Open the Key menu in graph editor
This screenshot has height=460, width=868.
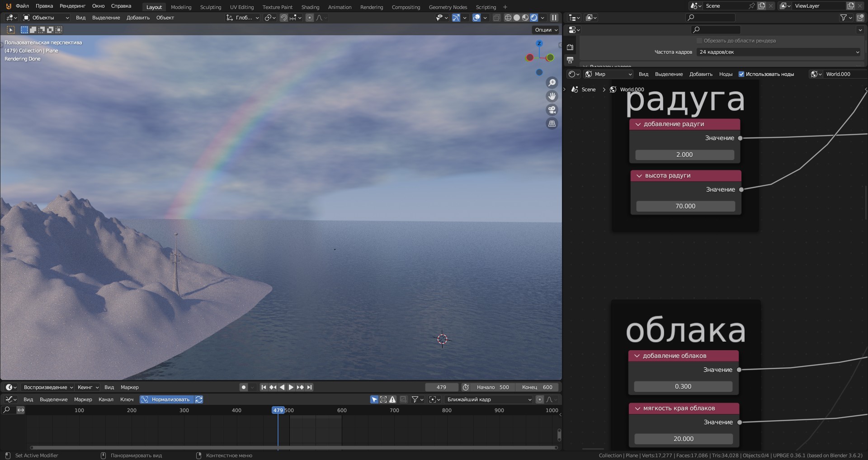(x=127, y=399)
